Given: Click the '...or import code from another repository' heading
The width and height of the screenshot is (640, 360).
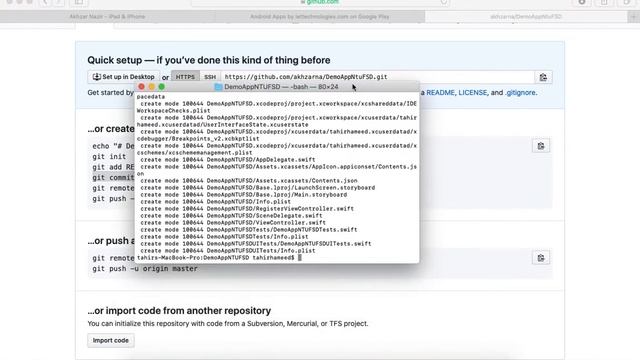Looking at the screenshot, I should tap(179, 311).
